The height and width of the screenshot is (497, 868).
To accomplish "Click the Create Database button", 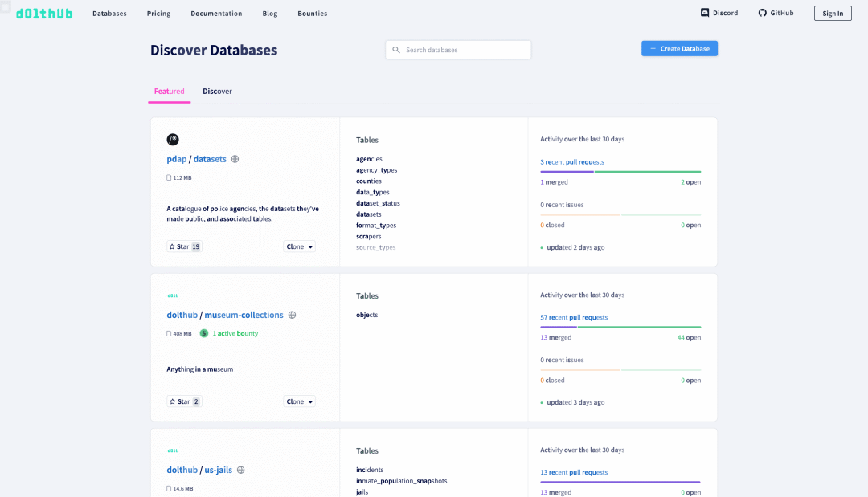I will [x=679, y=49].
